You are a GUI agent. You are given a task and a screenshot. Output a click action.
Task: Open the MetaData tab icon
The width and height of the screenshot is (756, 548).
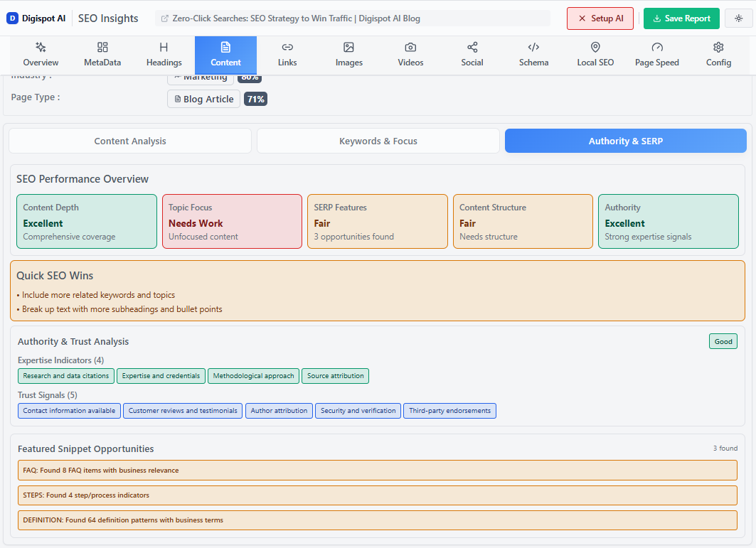coord(102,48)
